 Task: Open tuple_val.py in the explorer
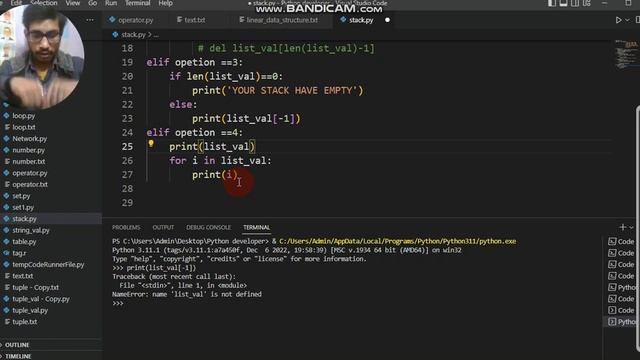pyautogui.click(x=30, y=310)
